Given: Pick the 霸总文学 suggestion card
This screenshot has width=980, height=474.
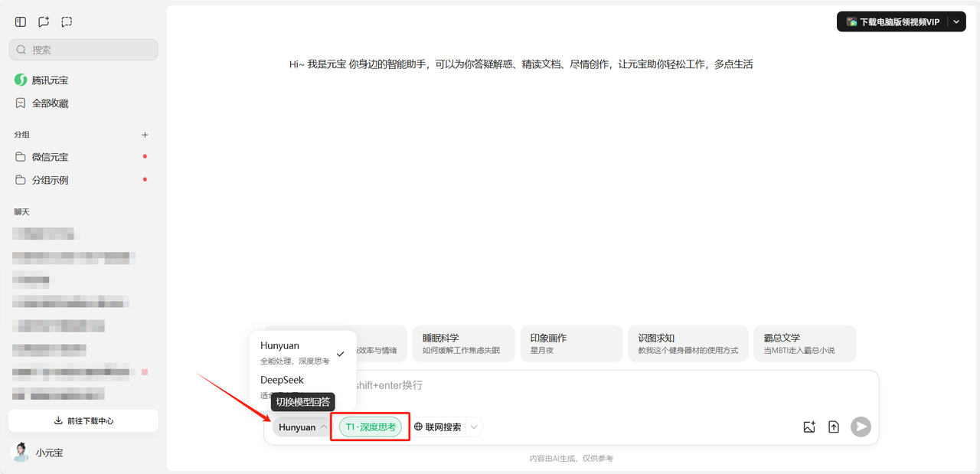Looking at the screenshot, I should (805, 344).
